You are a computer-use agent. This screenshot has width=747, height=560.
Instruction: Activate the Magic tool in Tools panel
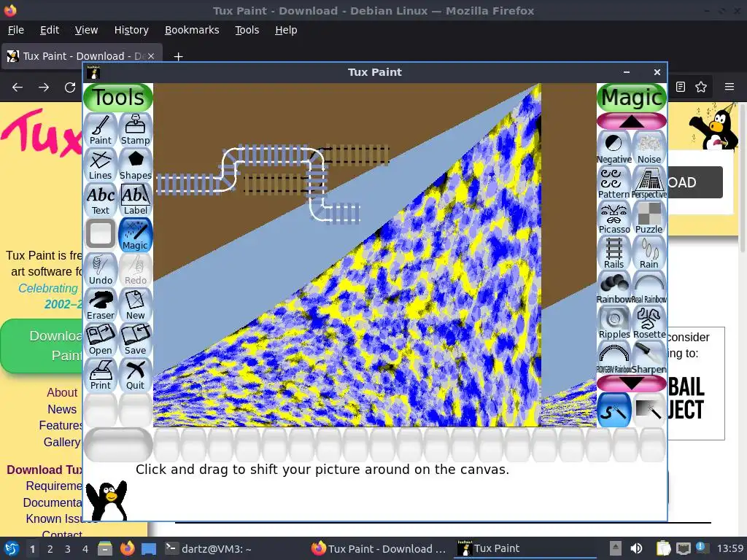[x=135, y=235]
